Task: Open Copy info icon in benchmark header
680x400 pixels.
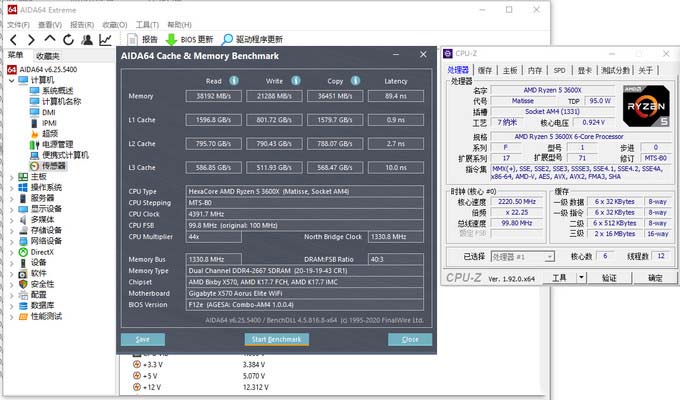Action: (x=355, y=81)
